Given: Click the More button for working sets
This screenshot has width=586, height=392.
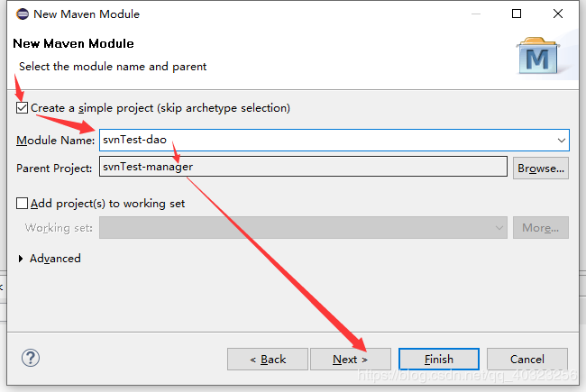Looking at the screenshot, I should point(541,228).
